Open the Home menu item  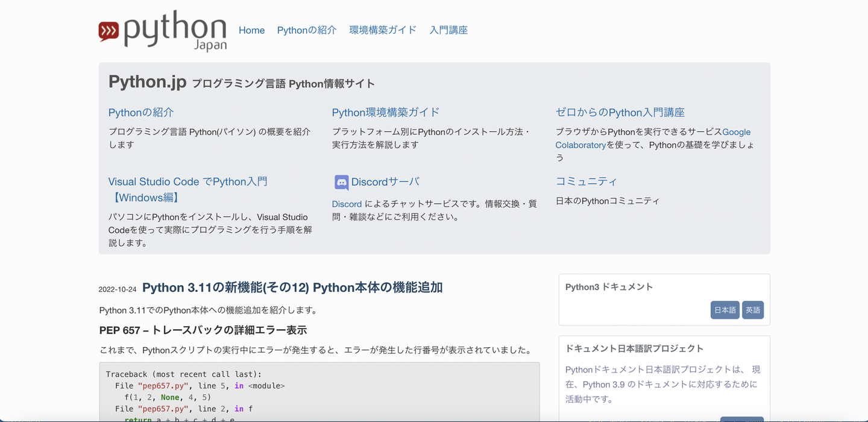click(x=251, y=30)
